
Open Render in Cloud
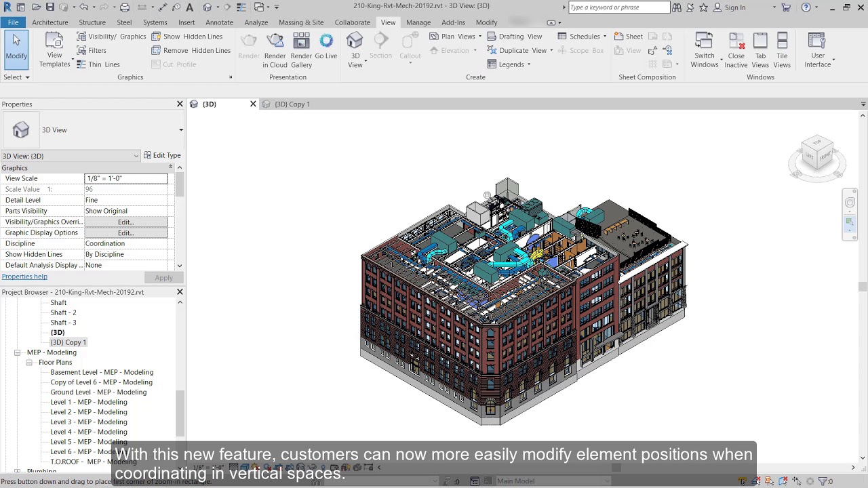click(275, 50)
